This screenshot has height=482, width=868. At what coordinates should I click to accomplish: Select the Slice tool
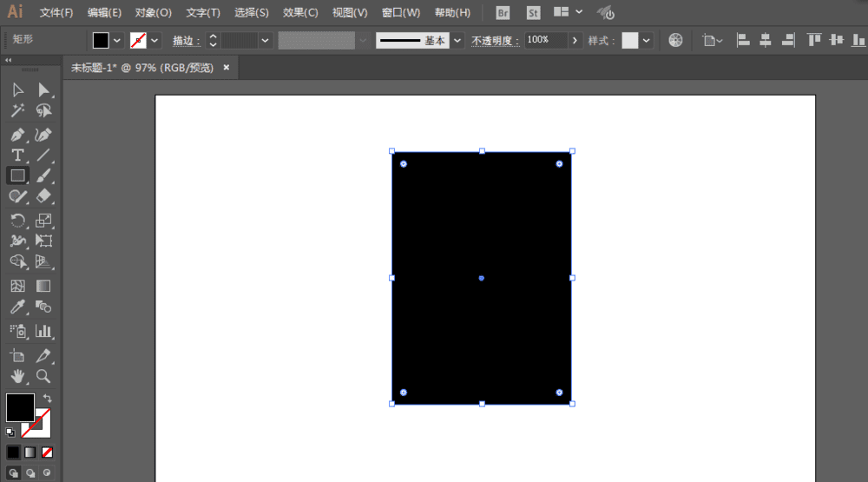click(43, 356)
